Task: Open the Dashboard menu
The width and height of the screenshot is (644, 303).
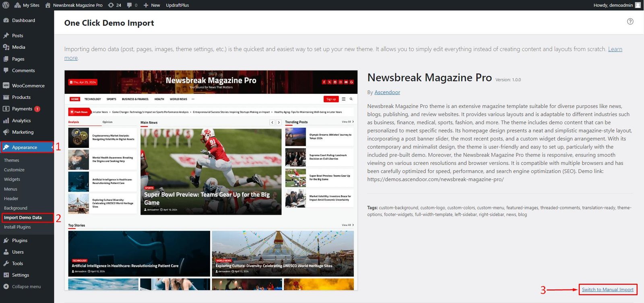Action: pyautogui.click(x=23, y=21)
